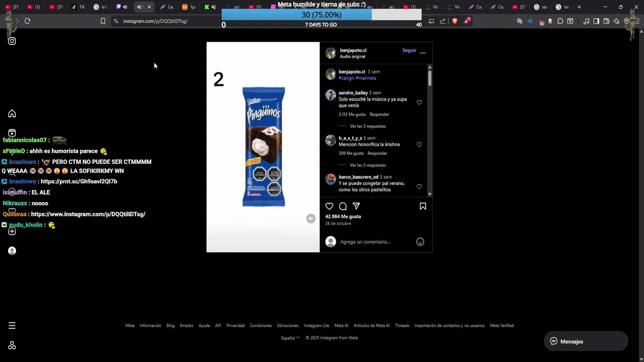Screen dimensions: 644x362
Task: Click the Agrega un comentario field
Action: 375,242
